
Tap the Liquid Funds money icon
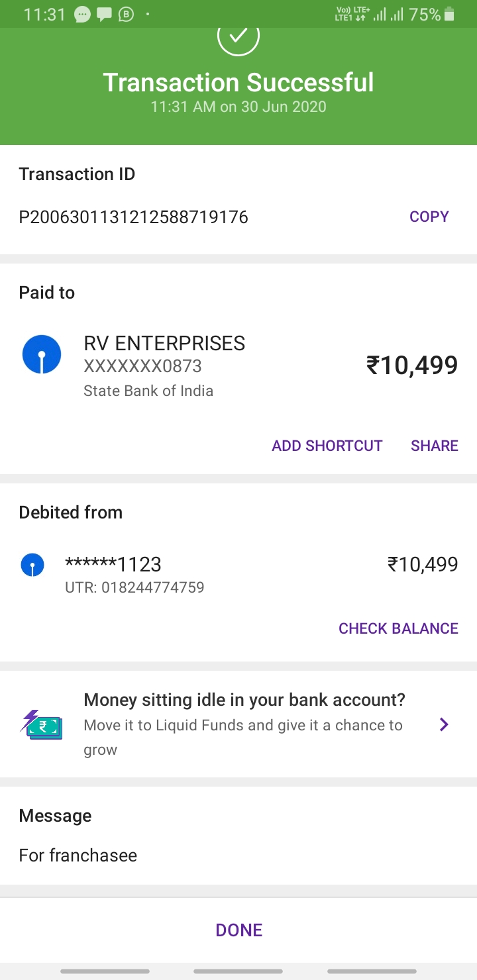pos(41,724)
